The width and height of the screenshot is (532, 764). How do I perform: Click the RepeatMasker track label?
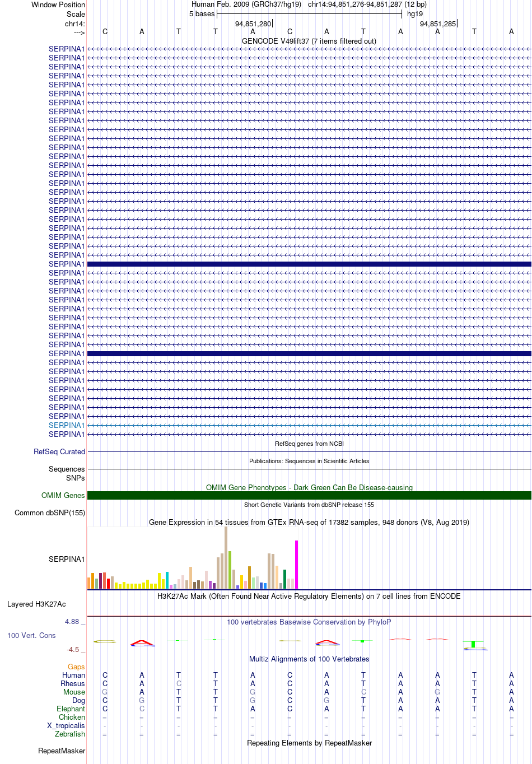[62, 751]
